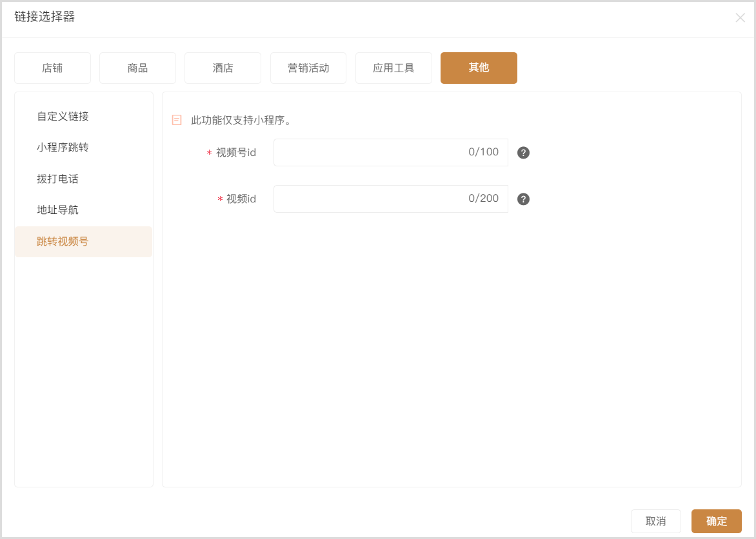
Task: Select 跳转视频号 in the left menu
Action: coord(63,242)
